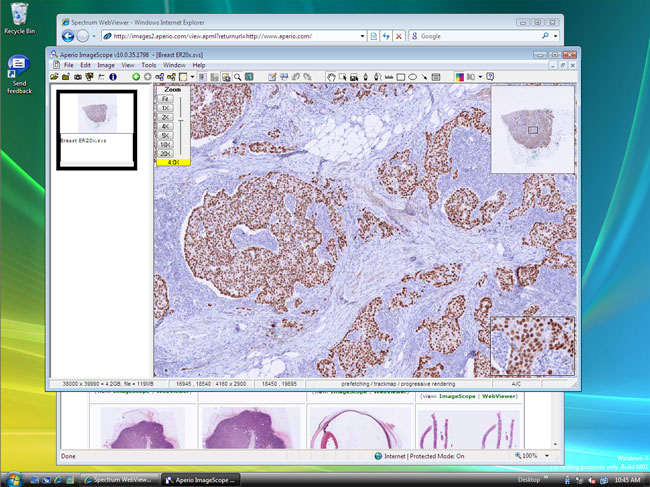Open the Tools menu
Image resolution: width=650 pixels, height=487 pixels.
coord(148,65)
